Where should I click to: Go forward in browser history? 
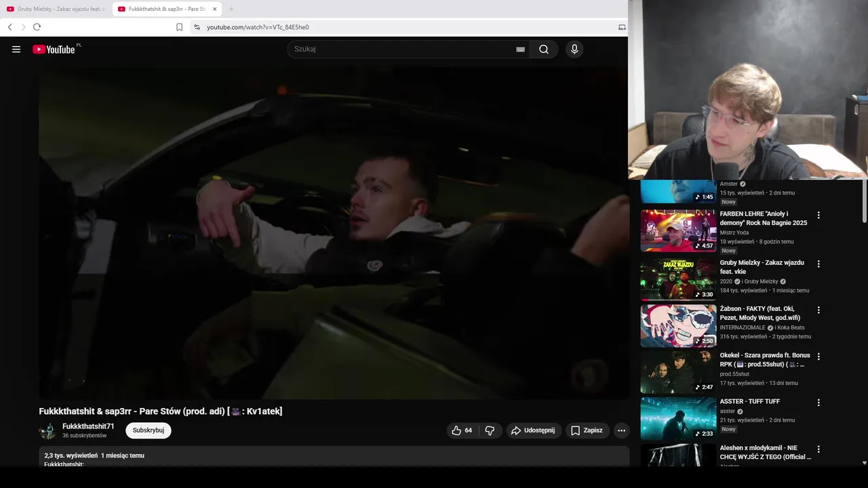[23, 27]
